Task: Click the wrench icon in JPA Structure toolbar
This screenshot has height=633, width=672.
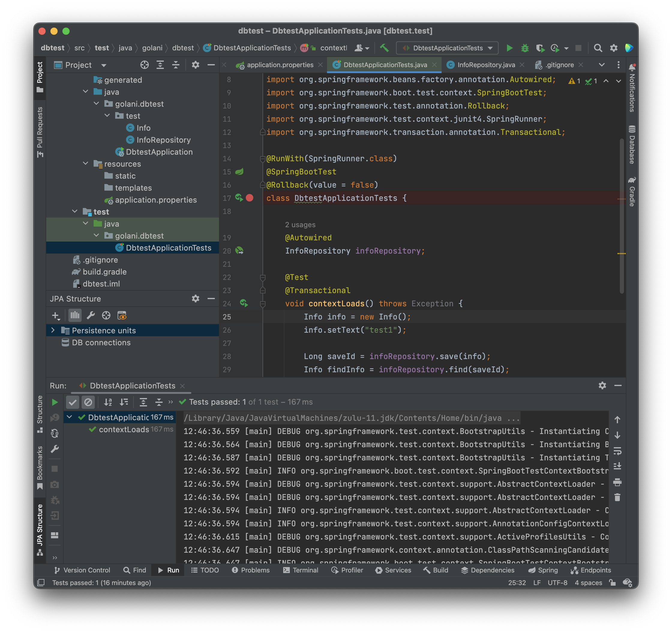Action: point(91,316)
